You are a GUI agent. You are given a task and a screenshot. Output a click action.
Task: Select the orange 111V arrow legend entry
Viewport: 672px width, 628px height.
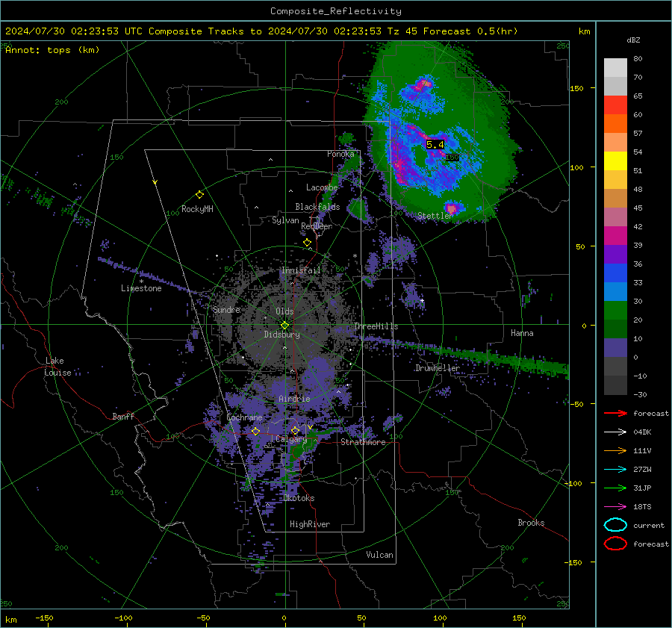click(x=615, y=450)
